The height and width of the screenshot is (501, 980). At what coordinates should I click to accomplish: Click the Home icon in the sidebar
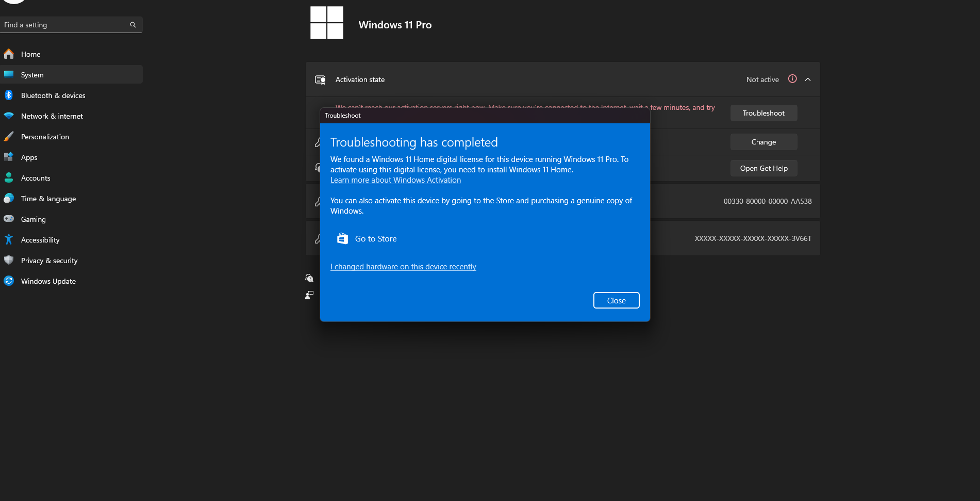coord(9,54)
